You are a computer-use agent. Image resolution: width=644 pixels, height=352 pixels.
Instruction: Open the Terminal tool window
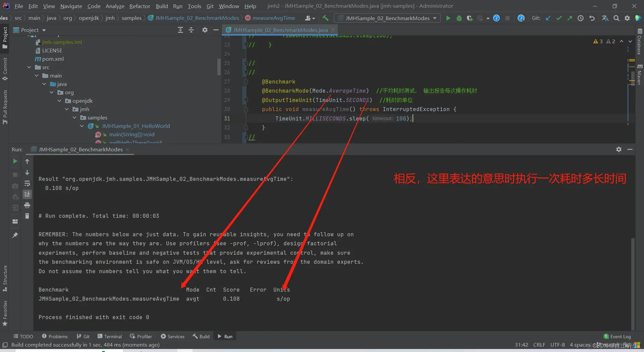110,336
